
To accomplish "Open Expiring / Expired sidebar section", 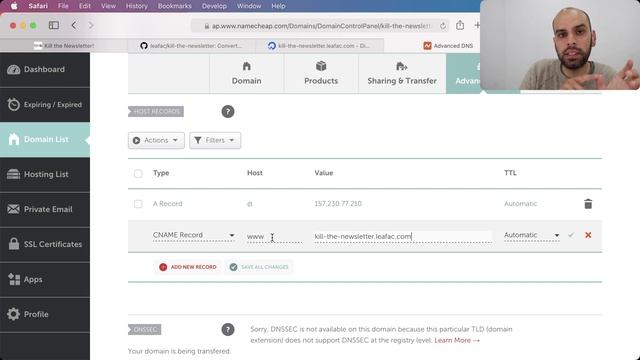I will coord(45,105).
